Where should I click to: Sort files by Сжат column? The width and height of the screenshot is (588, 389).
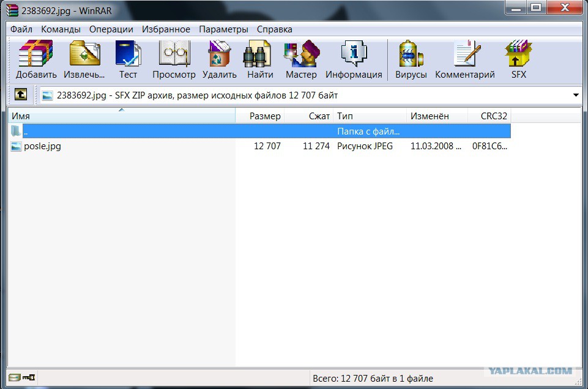308,116
